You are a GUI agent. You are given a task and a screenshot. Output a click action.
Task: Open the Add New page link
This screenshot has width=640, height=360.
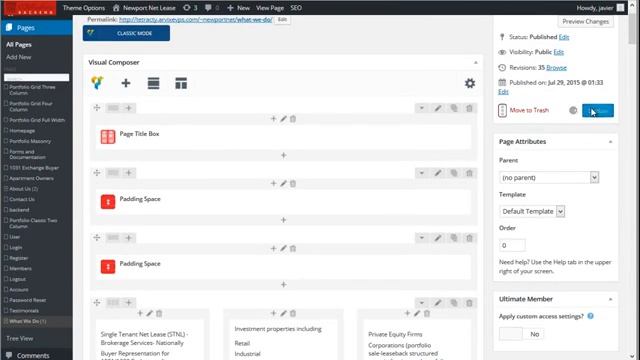(x=19, y=57)
